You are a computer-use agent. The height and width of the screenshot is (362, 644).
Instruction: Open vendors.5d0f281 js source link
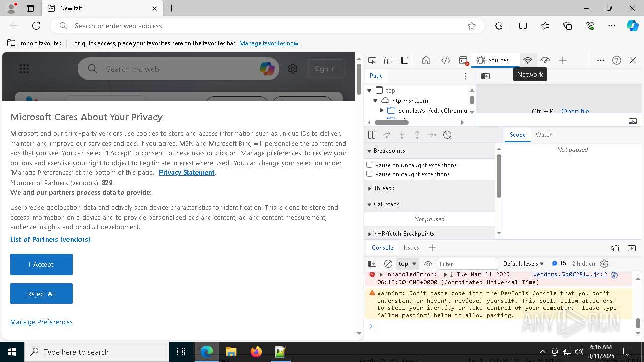(570, 275)
